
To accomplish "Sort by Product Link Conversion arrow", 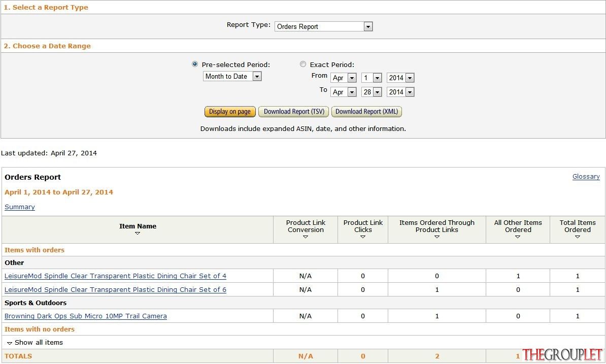I will coord(306,237).
